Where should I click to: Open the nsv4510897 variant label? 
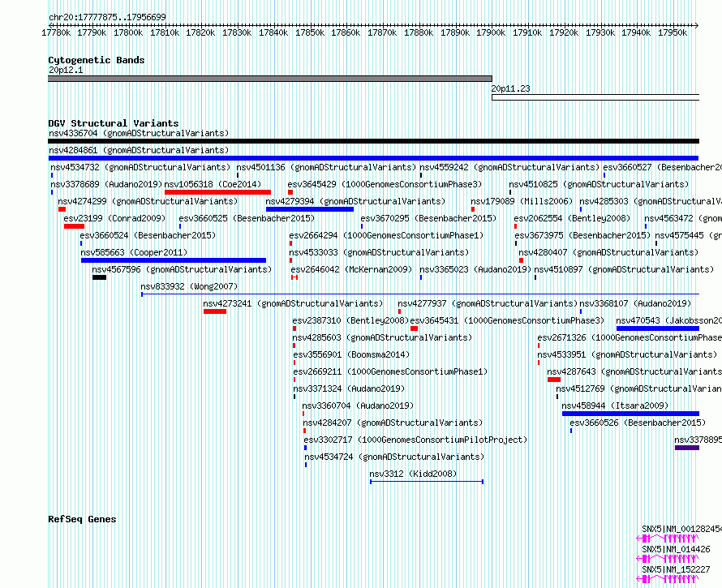tap(624, 269)
